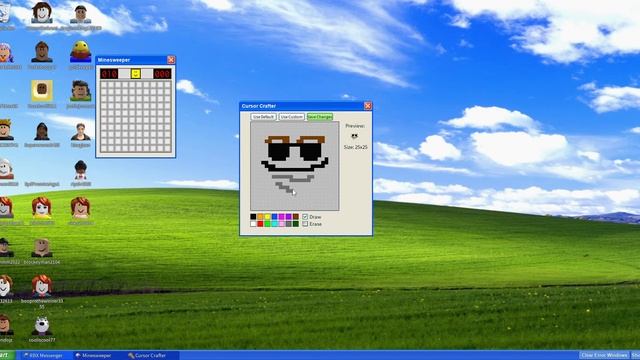Pick the red color swatch
Image resolution: width=640 pixels, height=360 pixels.
pos(260,224)
